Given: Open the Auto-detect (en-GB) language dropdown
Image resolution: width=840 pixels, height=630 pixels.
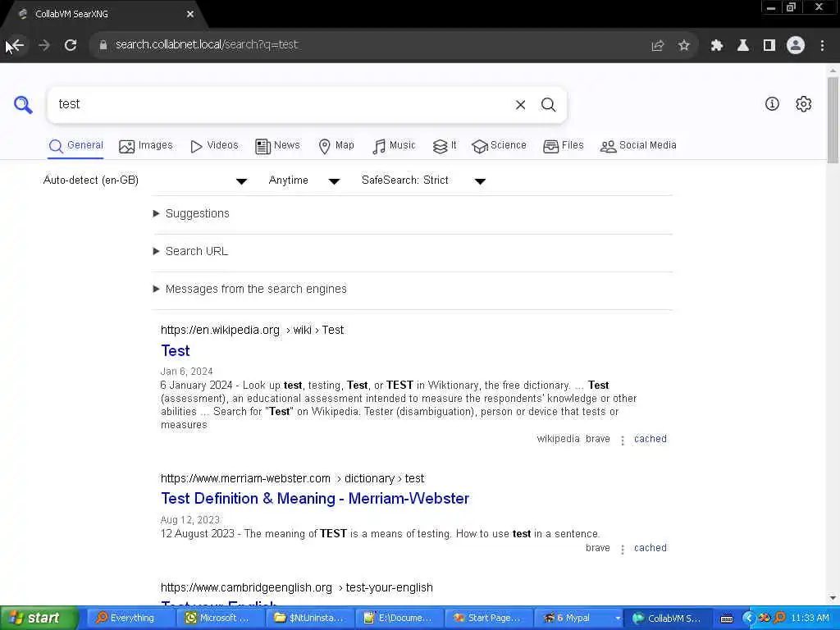Looking at the screenshot, I should pyautogui.click(x=145, y=180).
